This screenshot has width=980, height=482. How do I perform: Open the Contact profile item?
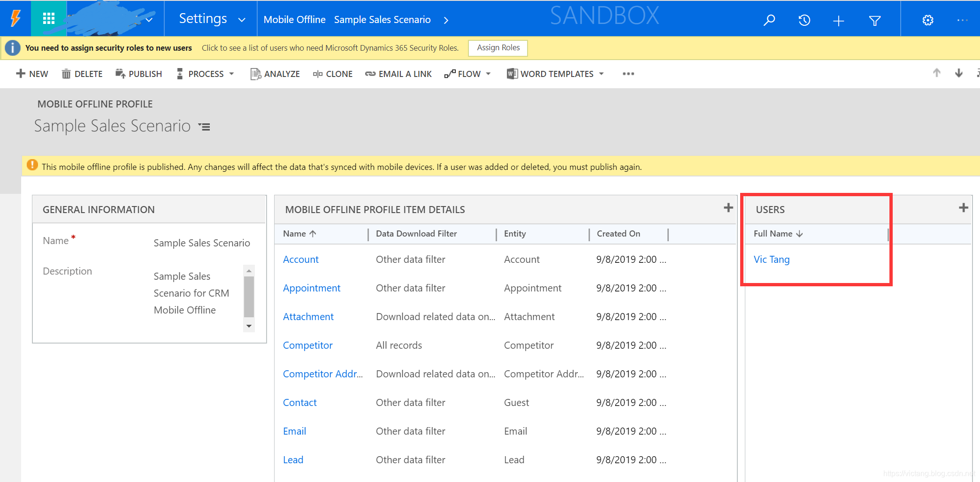[300, 403]
